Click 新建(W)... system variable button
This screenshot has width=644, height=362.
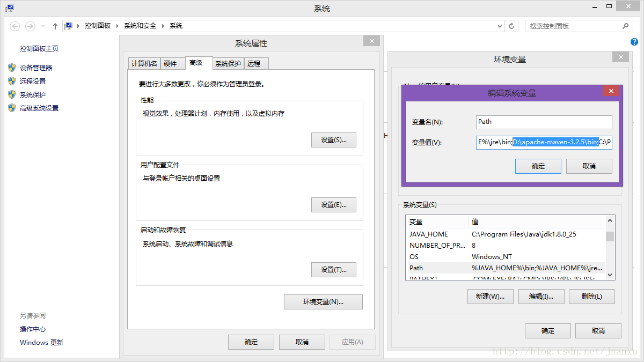pos(491,297)
